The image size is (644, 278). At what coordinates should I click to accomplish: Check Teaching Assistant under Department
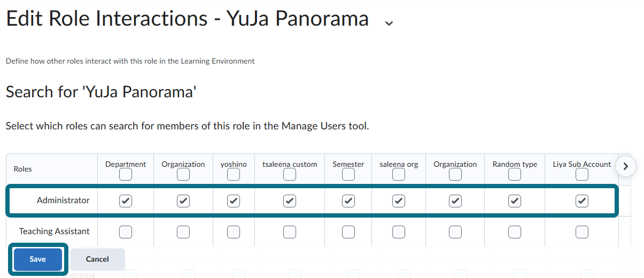(x=126, y=231)
